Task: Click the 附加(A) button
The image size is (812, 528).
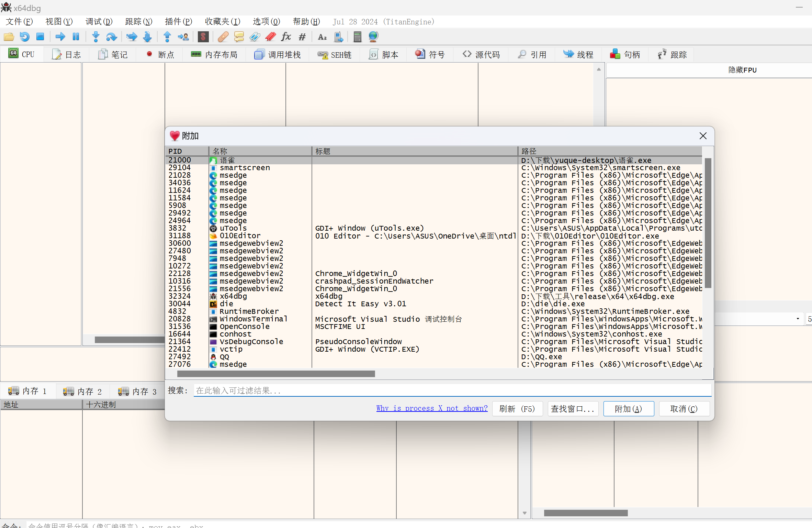Action: coord(629,409)
